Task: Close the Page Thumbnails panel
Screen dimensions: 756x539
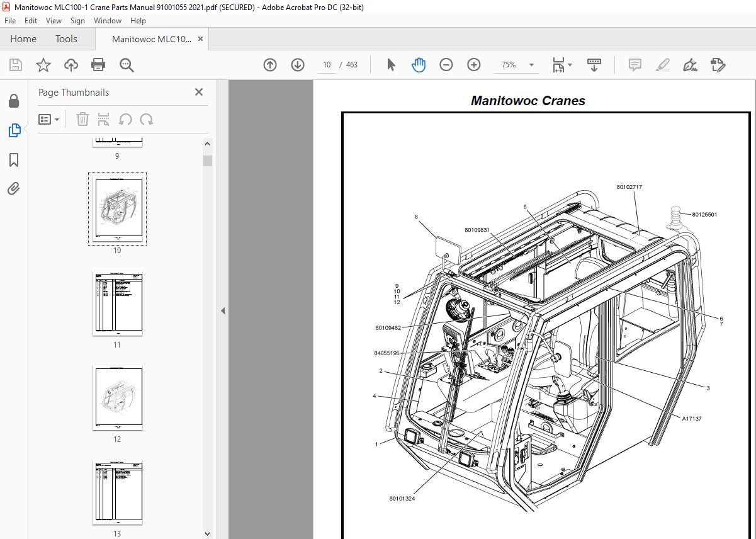Action: pyautogui.click(x=199, y=92)
